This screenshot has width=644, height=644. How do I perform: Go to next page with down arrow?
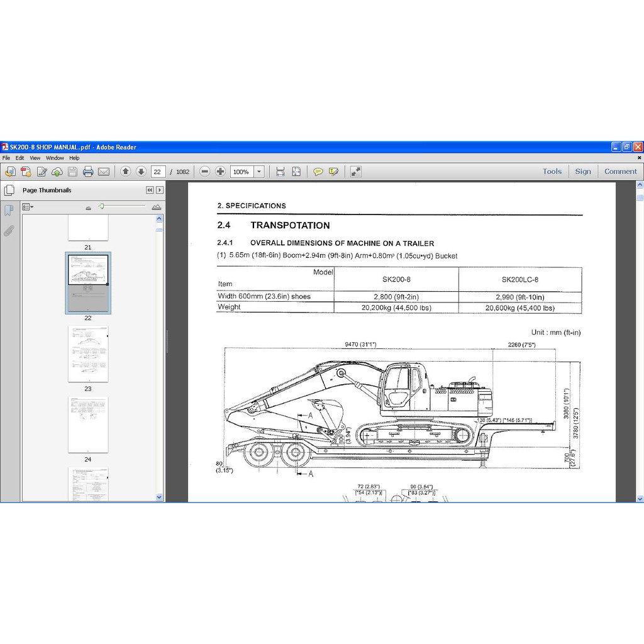pos(141,172)
